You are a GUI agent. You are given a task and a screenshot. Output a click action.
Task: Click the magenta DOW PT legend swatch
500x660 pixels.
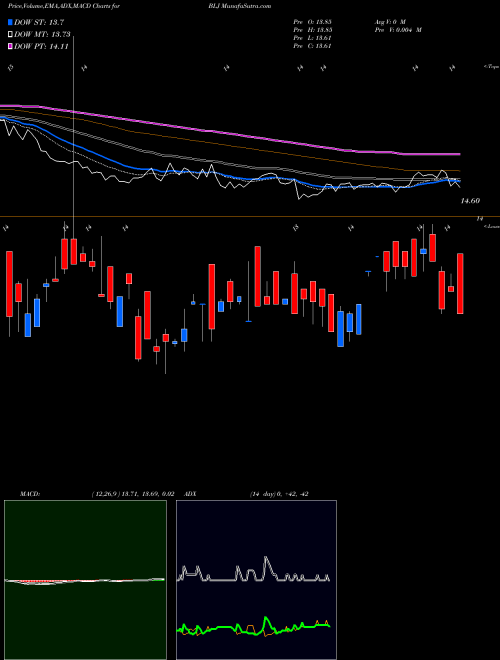11,47
